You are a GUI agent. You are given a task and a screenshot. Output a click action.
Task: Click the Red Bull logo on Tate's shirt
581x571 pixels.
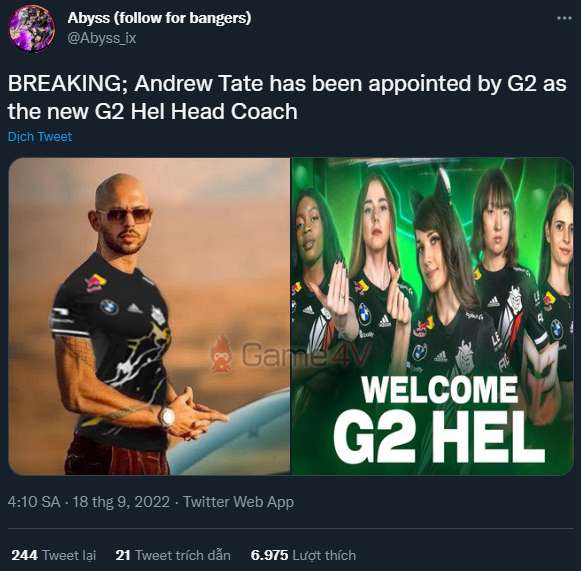tap(95, 283)
